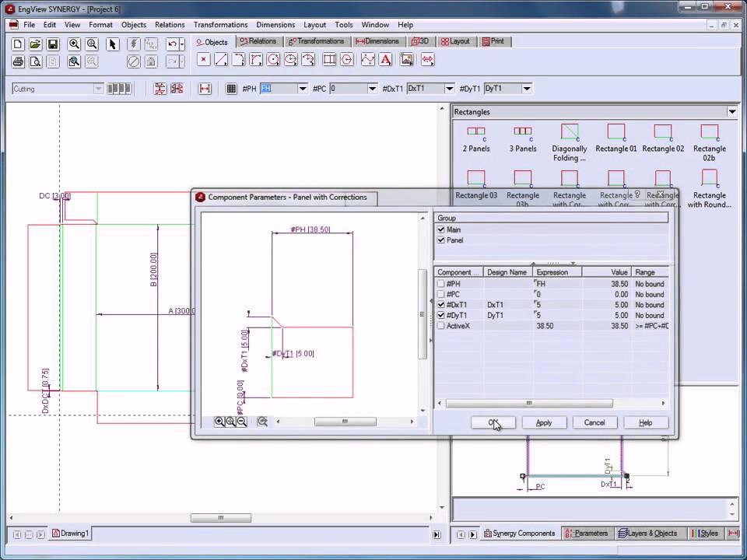Select the Rectangle tool icon
747x560 pixels.
(x=329, y=60)
